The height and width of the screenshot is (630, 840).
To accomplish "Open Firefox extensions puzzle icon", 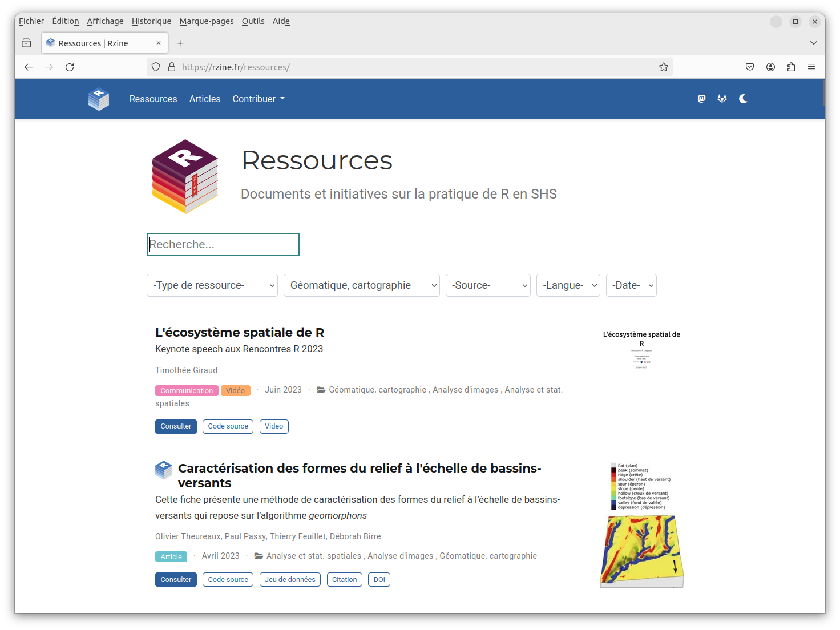I will tap(791, 67).
